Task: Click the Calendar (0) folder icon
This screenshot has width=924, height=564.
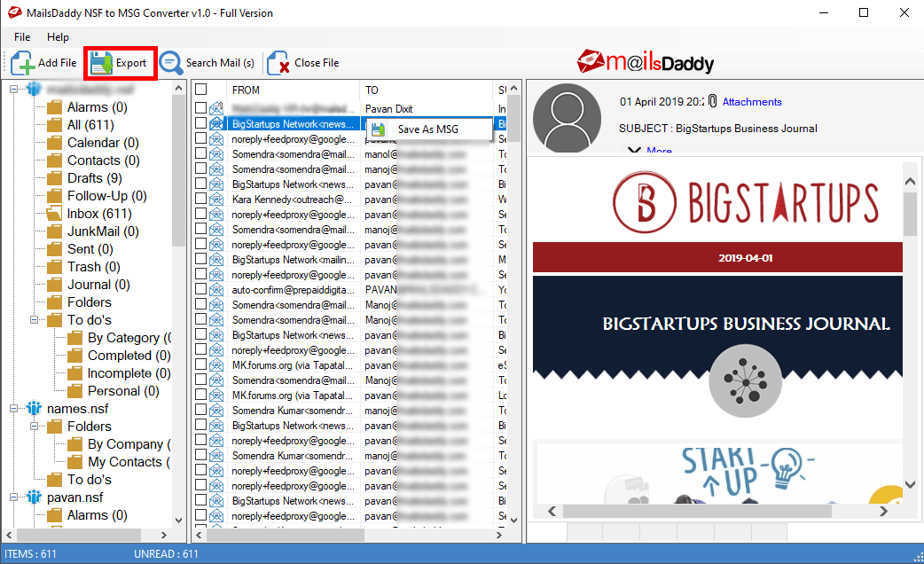Action: click(55, 143)
